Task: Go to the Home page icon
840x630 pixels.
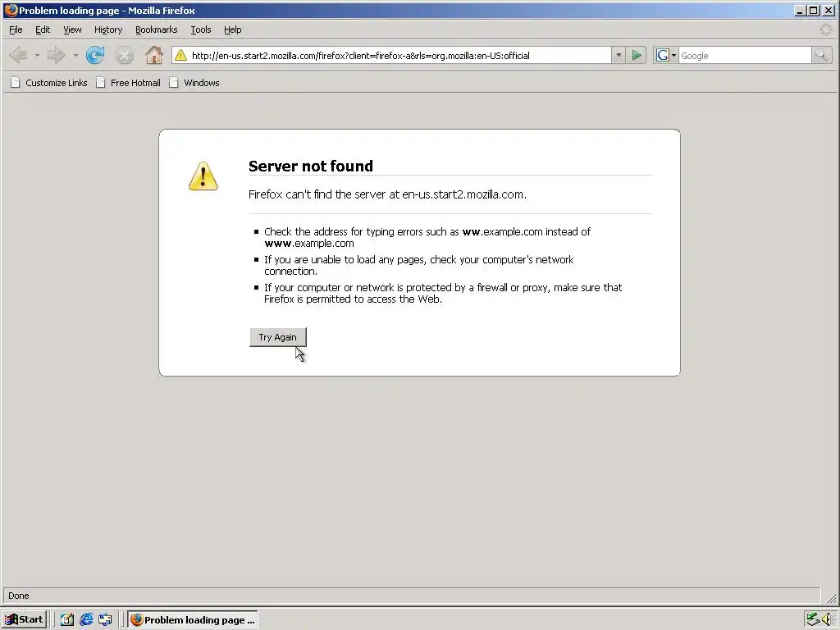Action: 154,55
